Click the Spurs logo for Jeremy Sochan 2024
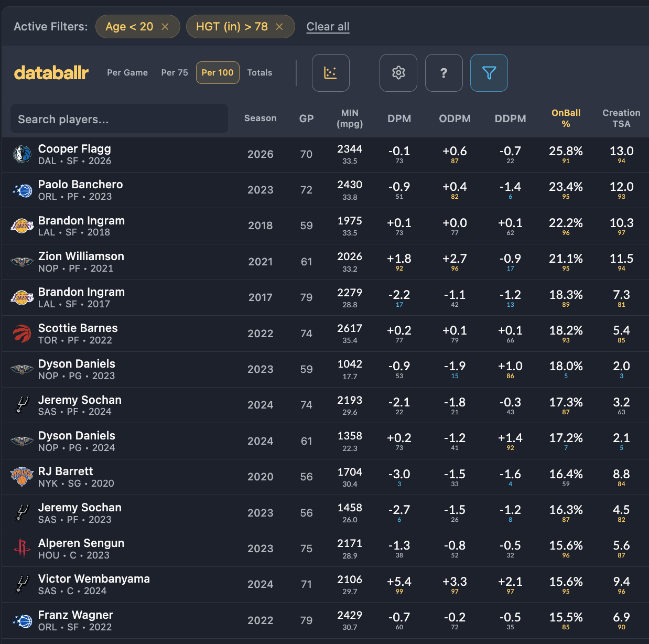 click(x=22, y=405)
